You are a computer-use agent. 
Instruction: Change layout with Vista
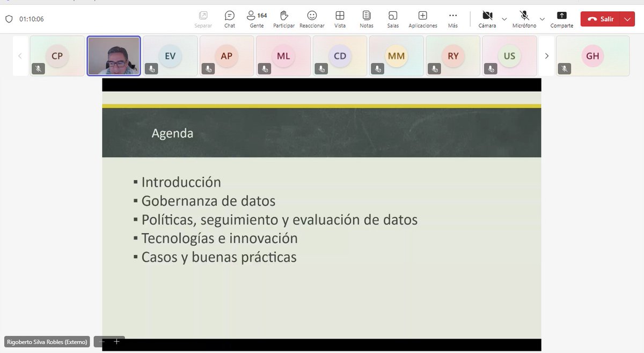coord(340,19)
